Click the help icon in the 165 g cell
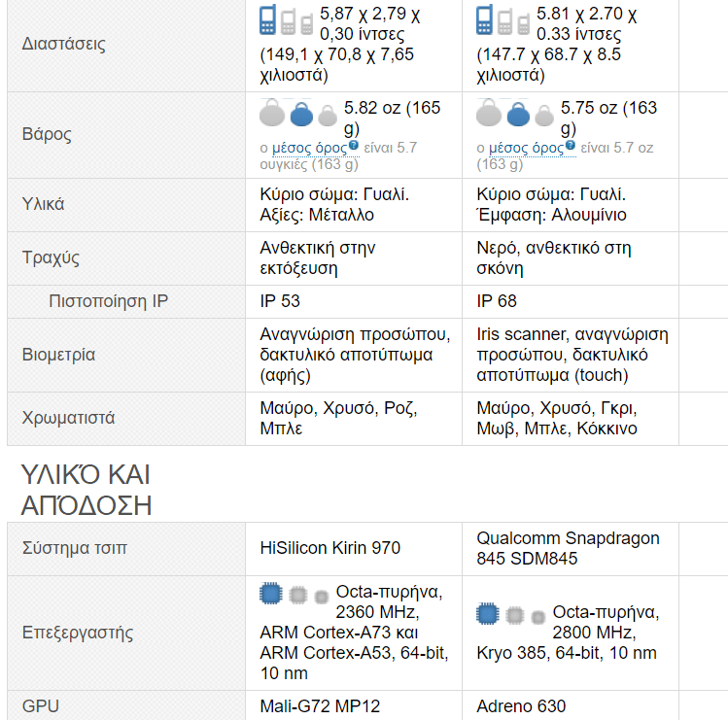The height and width of the screenshot is (720, 728). pos(354,146)
